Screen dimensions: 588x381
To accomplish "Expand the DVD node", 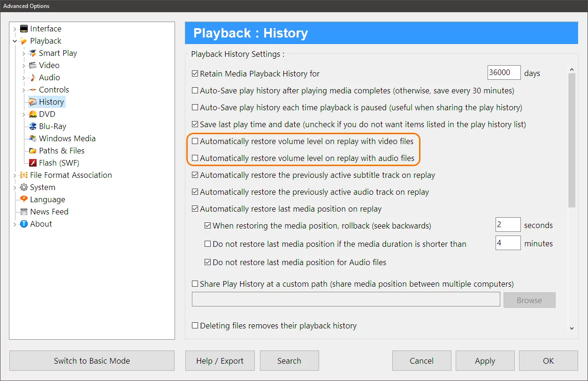I will 24,114.
